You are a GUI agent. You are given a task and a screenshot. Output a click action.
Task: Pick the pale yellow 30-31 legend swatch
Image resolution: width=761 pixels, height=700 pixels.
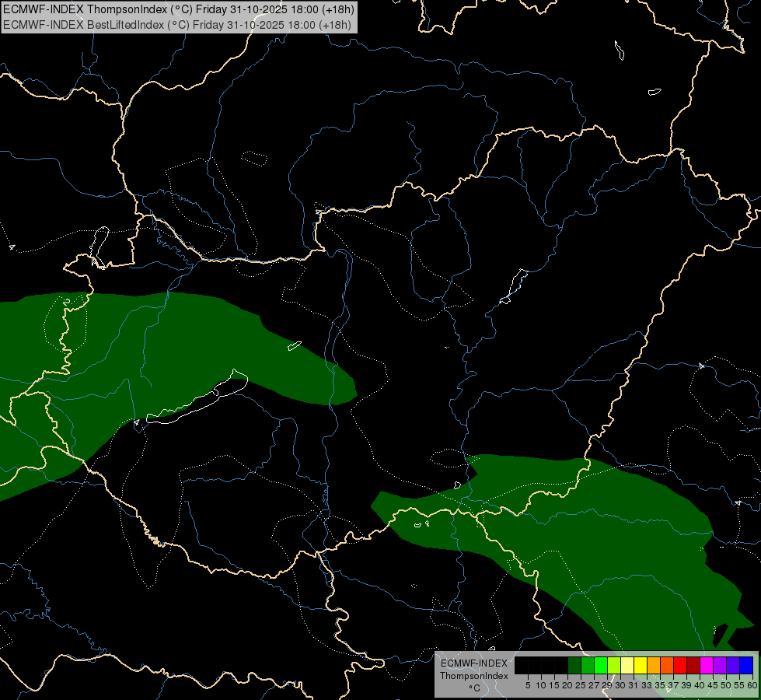click(x=627, y=665)
